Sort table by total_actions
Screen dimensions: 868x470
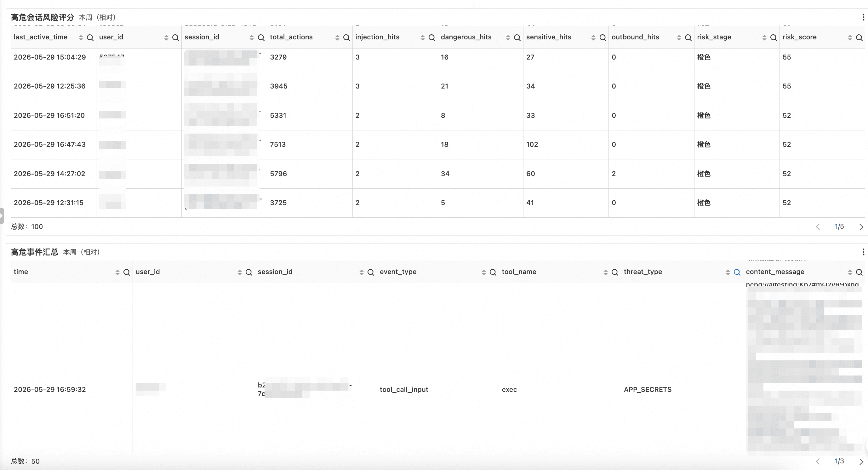[337, 38]
